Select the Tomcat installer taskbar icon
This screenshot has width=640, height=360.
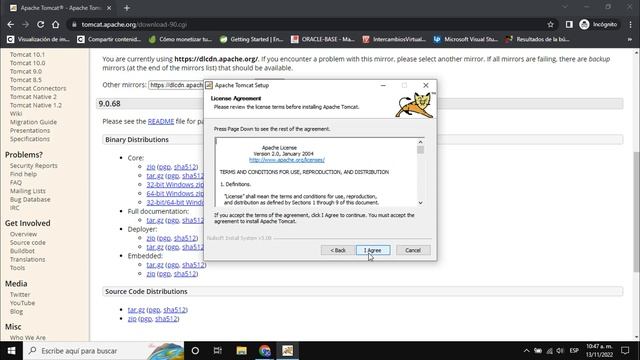click(x=288, y=351)
